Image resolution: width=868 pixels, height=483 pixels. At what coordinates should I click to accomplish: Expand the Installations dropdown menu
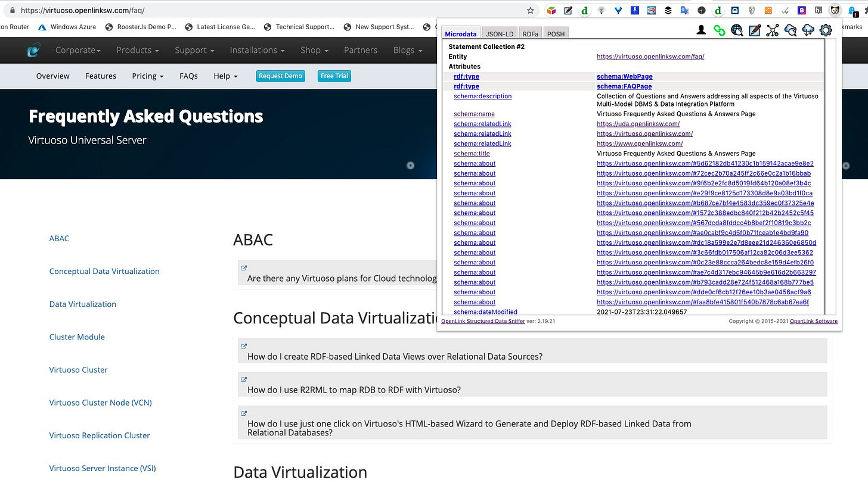(x=257, y=50)
